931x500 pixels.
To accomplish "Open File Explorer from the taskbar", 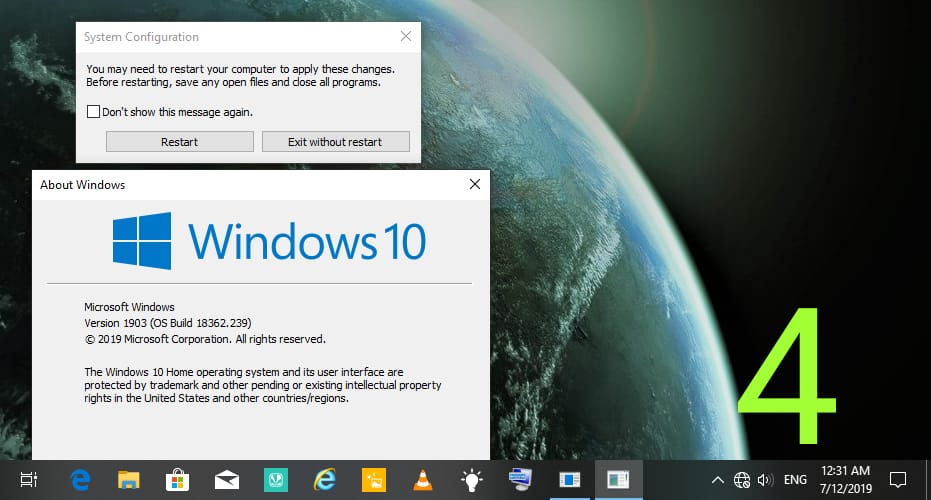I will click(x=128, y=480).
